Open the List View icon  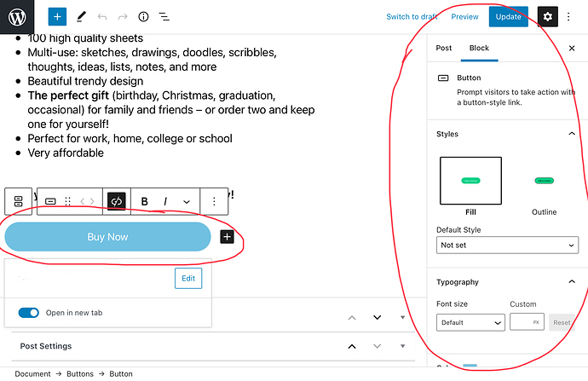[x=164, y=16]
